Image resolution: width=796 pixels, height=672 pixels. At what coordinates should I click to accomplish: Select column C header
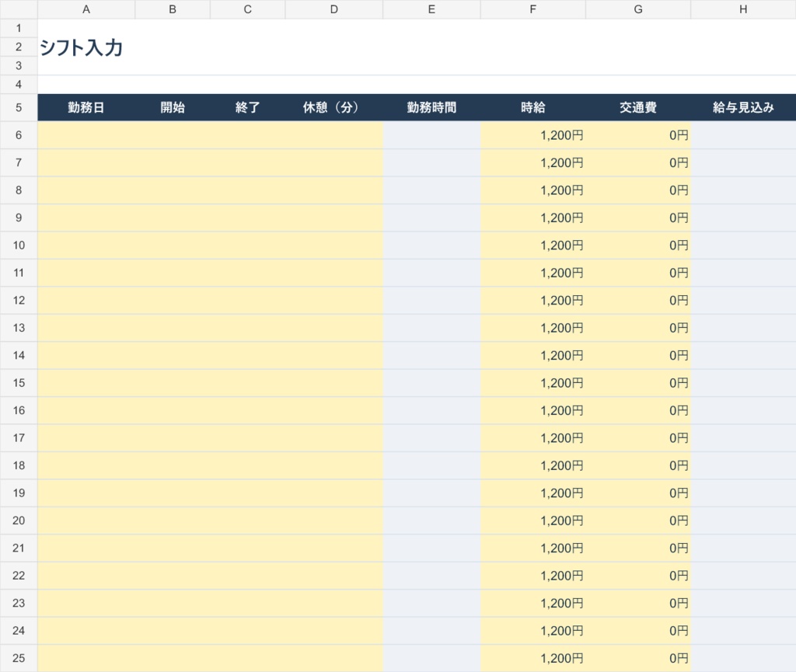248,9
